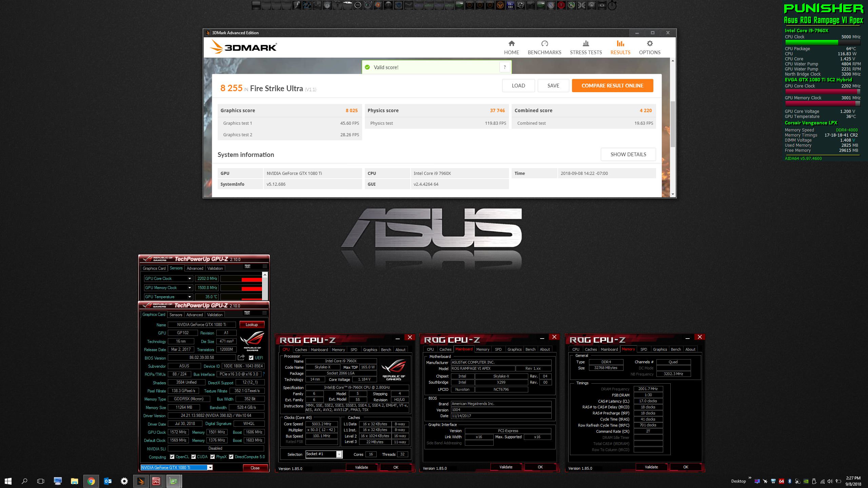
Task: Click the Lookup button in GPU-Z
Action: [252, 325]
